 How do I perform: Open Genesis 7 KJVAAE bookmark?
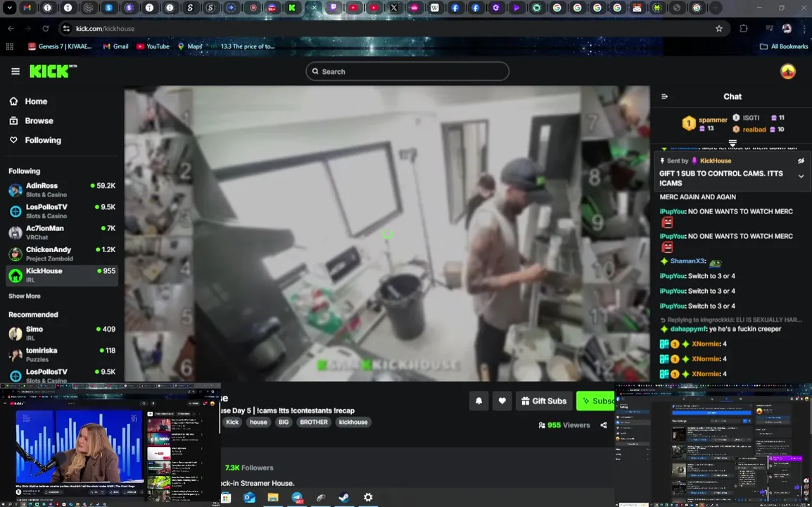pyautogui.click(x=60, y=46)
